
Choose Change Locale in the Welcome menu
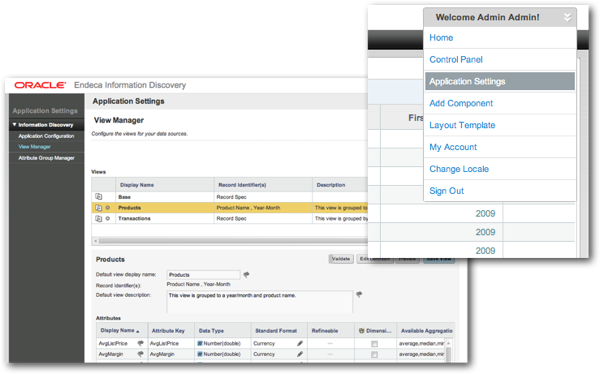click(459, 169)
